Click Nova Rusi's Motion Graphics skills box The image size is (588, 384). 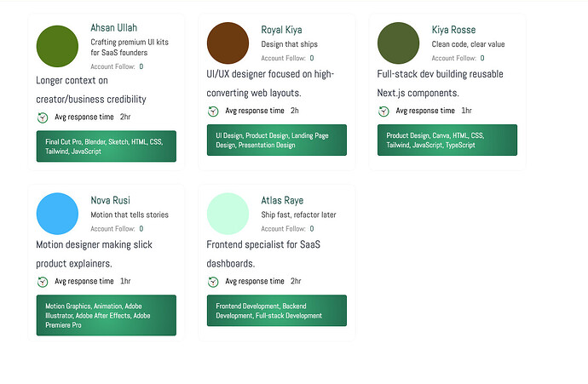pyautogui.click(x=107, y=315)
